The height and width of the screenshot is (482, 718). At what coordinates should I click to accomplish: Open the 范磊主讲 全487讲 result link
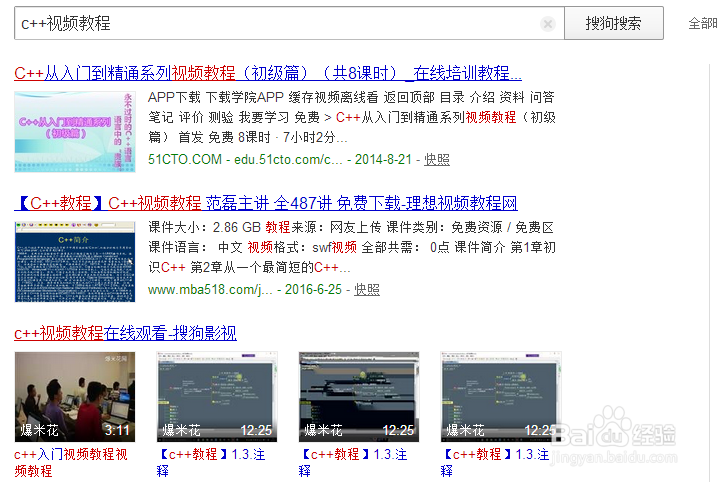coord(266,203)
